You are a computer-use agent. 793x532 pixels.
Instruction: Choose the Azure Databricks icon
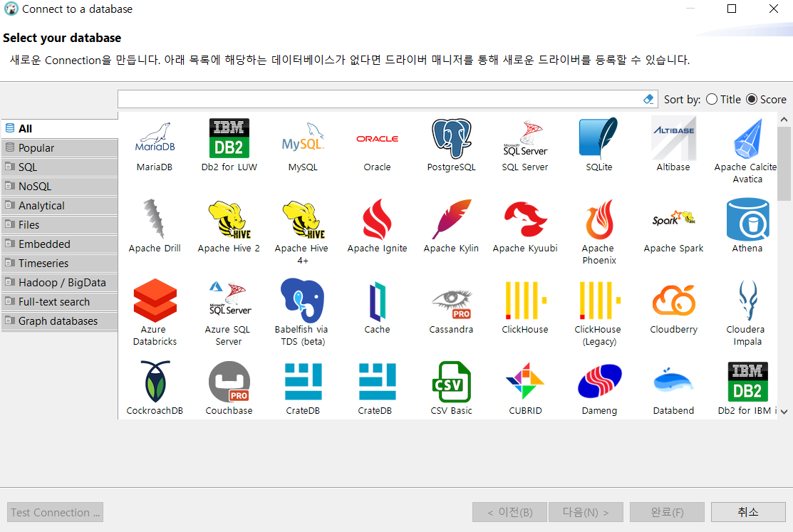(x=155, y=301)
